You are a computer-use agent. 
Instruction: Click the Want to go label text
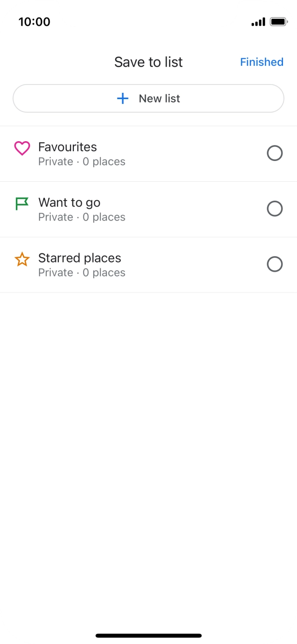(69, 203)
